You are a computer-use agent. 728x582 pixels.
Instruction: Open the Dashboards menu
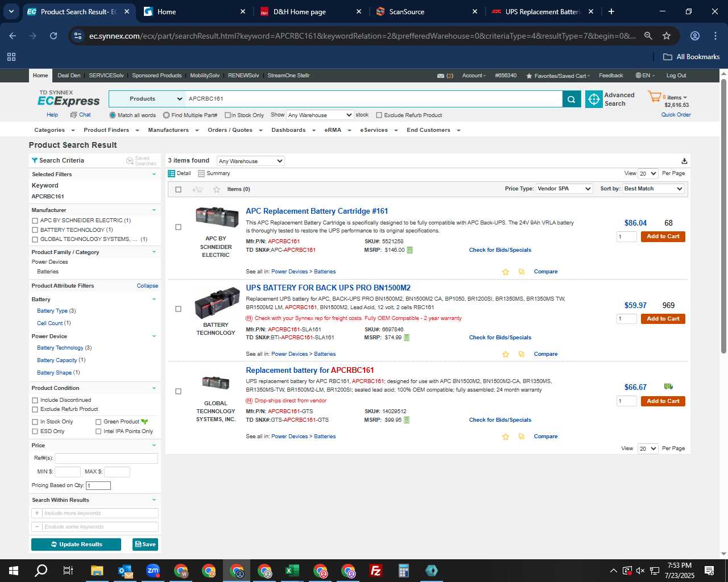(x=293, y=130)
